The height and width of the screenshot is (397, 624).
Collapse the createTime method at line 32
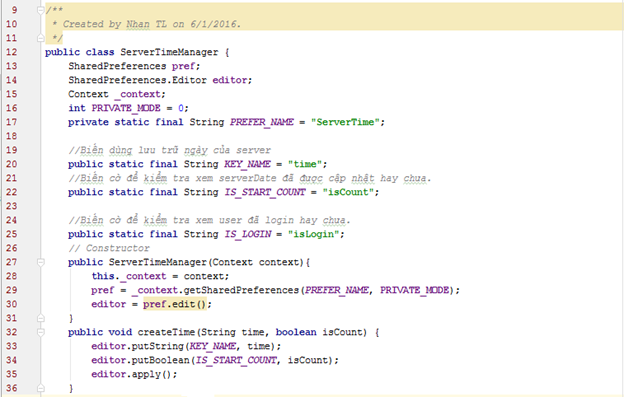(41, 332)
